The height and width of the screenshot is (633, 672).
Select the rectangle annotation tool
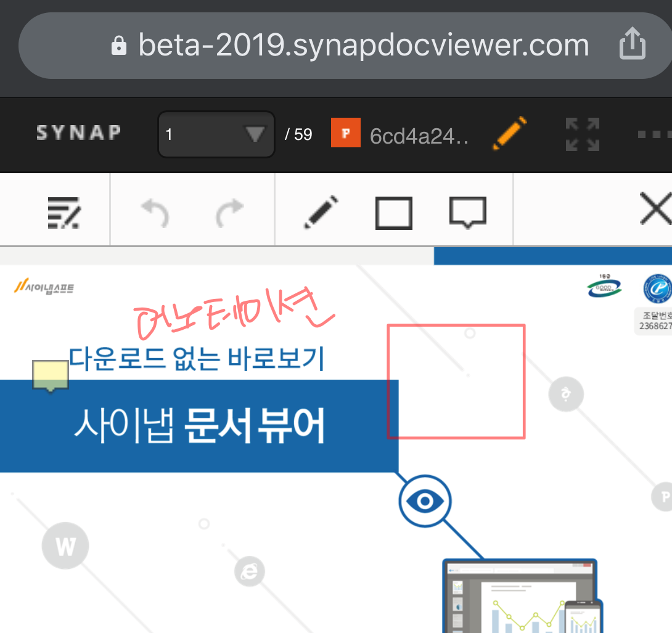393,213
